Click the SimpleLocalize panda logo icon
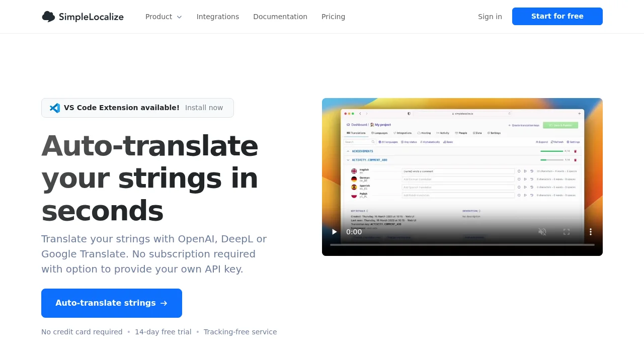644x362 pixels. [48, 16]
